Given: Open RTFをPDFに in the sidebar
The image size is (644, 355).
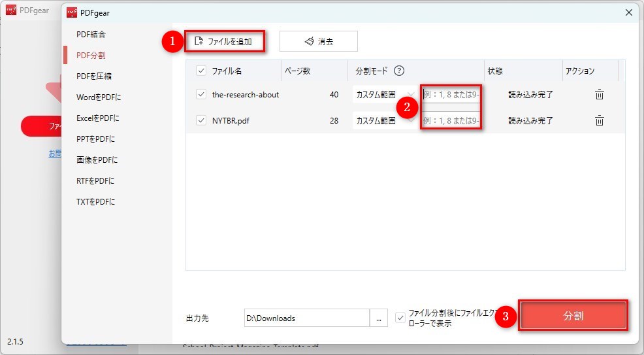Looking at the screenshot, I should pyautogui.click(x=95, y=181).
